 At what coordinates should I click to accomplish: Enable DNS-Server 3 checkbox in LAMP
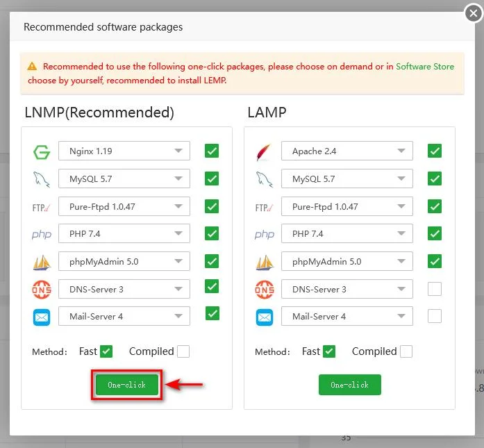(x=435, y=289)
